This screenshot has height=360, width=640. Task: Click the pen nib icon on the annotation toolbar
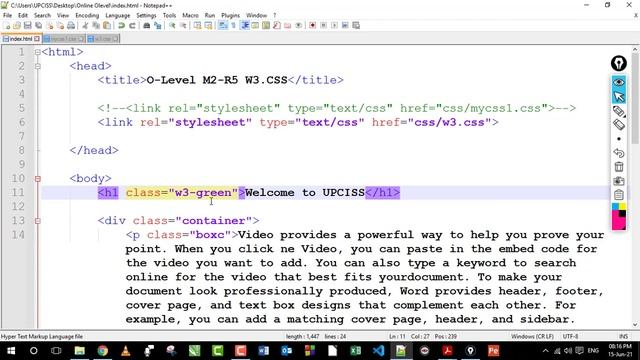pos(619,63)
